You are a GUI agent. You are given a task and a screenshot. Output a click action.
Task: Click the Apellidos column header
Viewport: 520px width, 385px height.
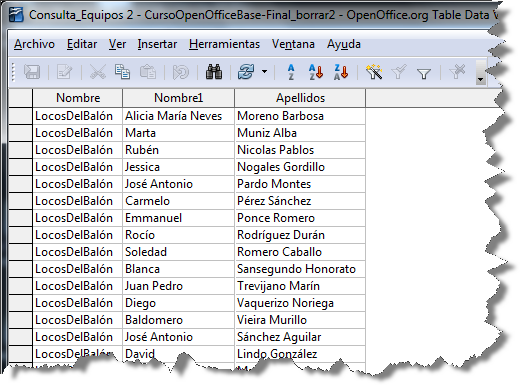[x=300, y=98]
